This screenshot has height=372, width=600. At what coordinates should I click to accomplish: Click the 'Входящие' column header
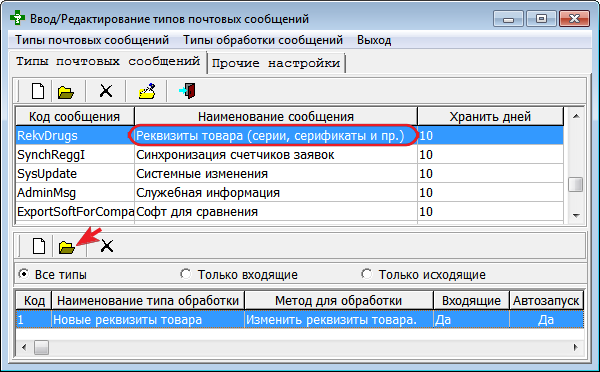(471, 300)
